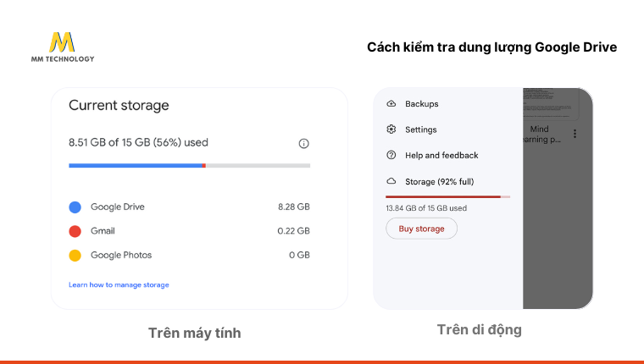Viewport: 644px width, 364px height.
Task: Click the 0.22 GB value
Action: 293,231
